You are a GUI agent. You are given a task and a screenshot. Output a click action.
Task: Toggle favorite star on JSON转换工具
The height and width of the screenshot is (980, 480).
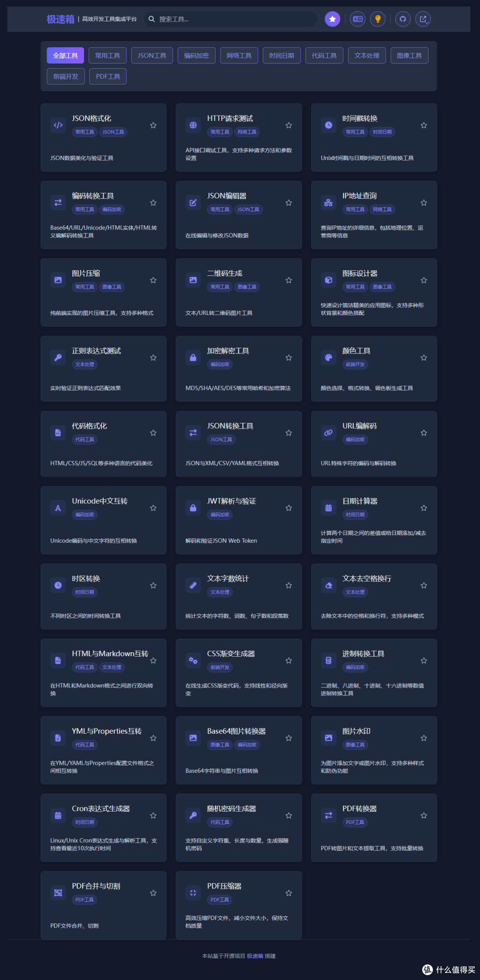click(289, 433)
